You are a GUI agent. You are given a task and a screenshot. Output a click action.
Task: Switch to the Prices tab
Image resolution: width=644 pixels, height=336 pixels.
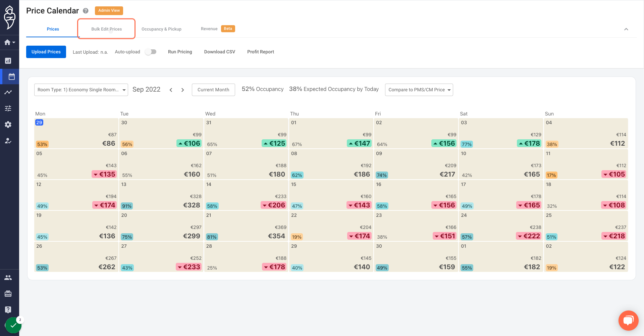(53, 29)
